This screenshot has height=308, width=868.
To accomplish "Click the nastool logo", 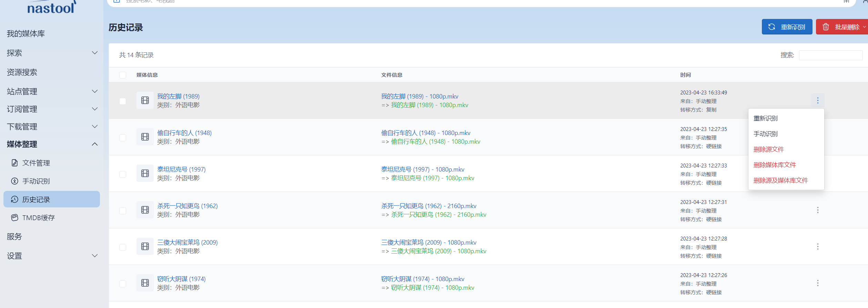I will (51, 7).
